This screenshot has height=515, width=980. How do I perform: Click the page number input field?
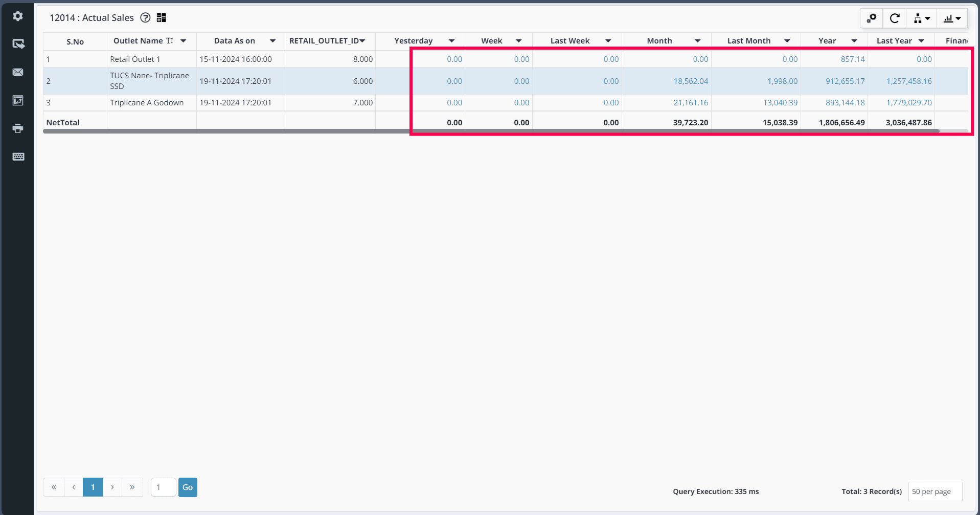(x=164, y=487)
